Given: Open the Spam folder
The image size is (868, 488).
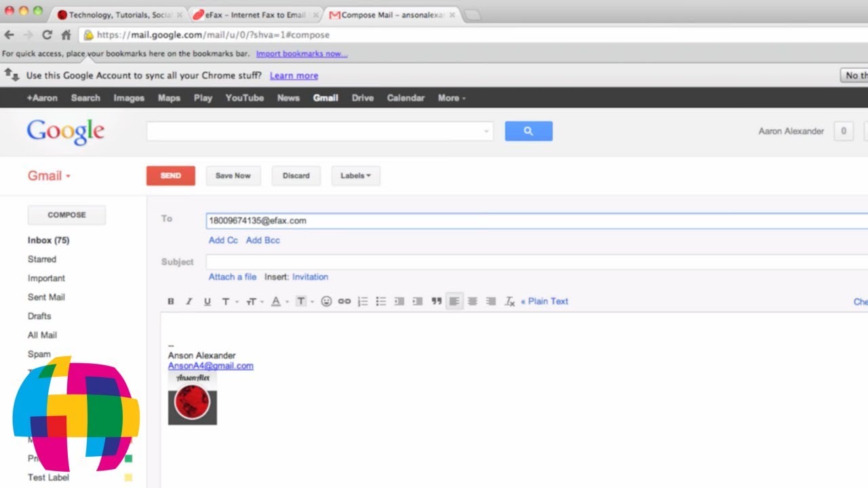Looking at the screenshot, I should click(39, 354).
